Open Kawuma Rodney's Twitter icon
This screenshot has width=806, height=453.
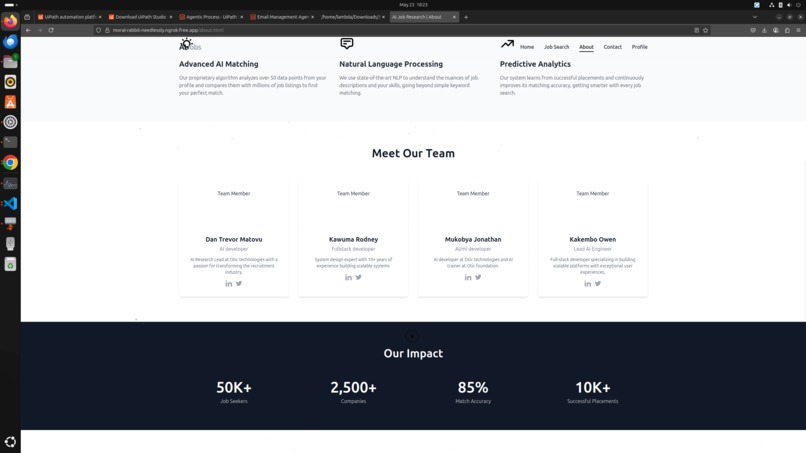coord(359,277)
